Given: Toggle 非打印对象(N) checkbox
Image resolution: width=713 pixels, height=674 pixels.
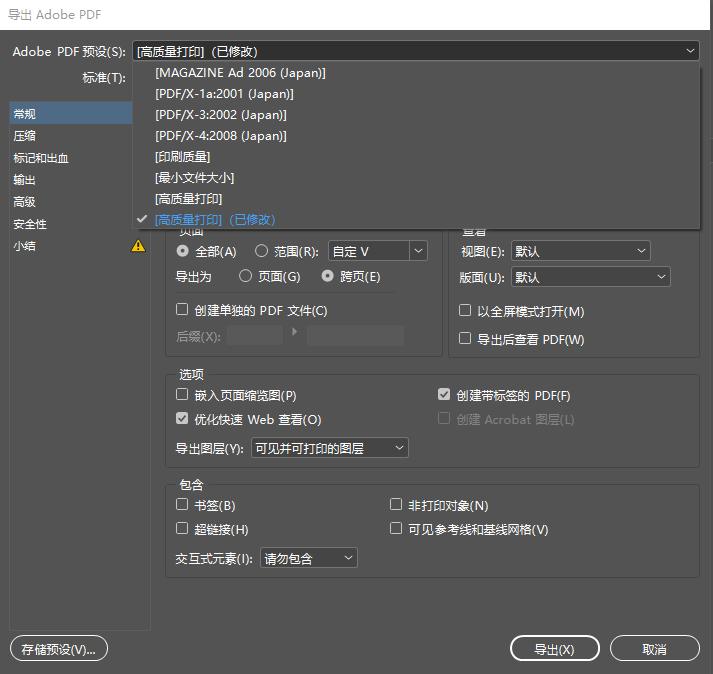Looking at the screenshot, I should pos(396,504).
